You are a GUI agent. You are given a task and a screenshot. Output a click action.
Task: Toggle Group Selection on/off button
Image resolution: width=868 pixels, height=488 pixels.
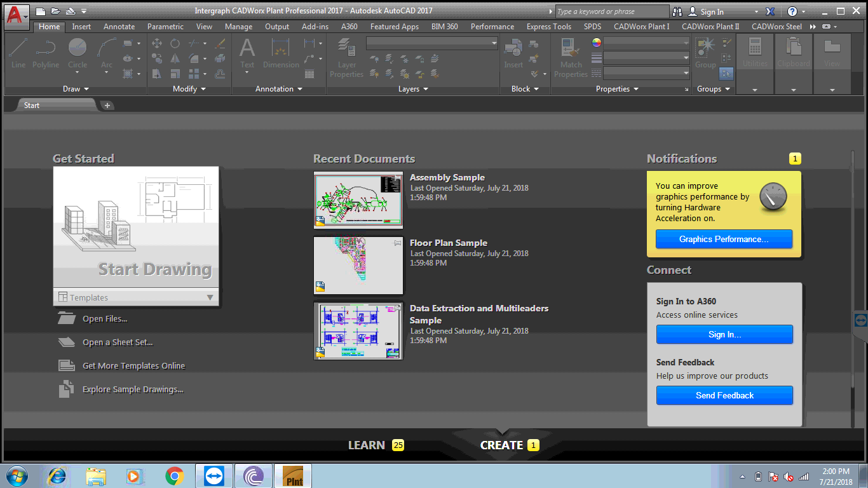coord(726,74)
